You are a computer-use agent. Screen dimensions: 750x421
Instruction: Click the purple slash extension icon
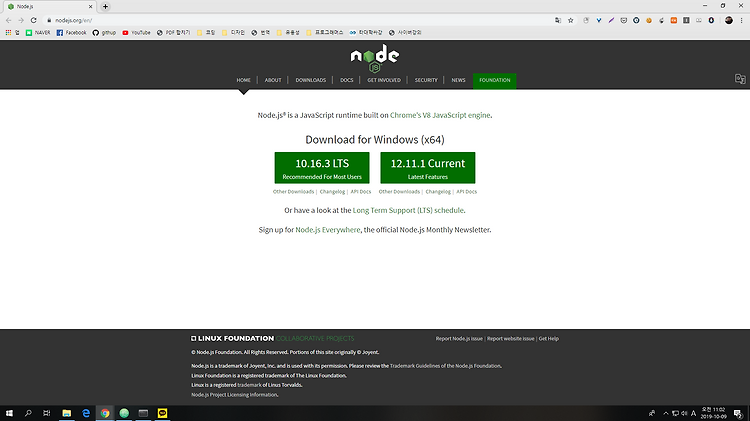pyautogui.click(x=611, y=20)
